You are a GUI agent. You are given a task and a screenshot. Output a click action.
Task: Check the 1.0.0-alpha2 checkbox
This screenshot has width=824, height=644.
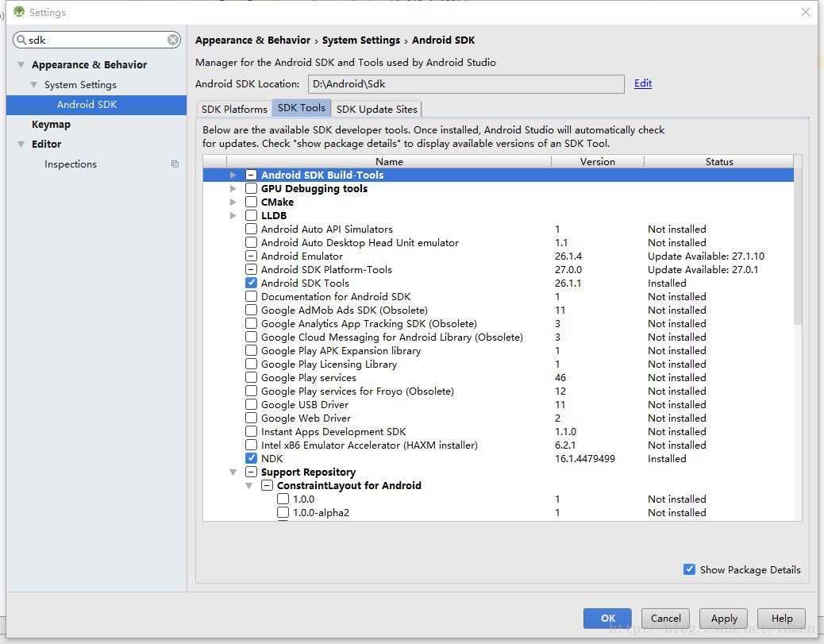pyautogui.click(x=283, y=512)
